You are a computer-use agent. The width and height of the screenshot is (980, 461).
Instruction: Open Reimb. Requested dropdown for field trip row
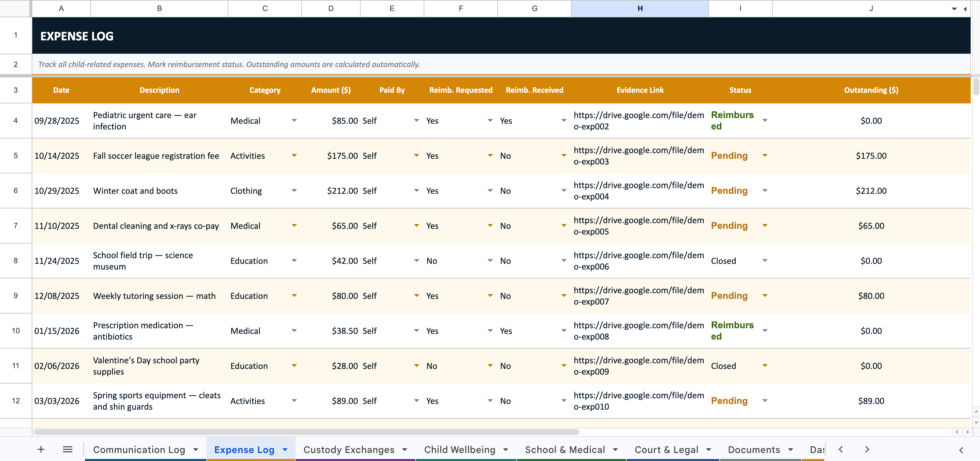490,261
